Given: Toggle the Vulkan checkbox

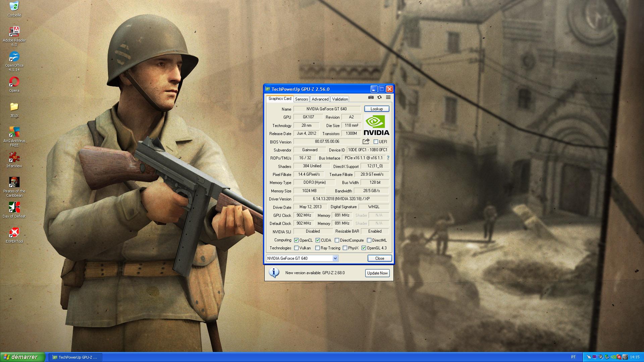Looking at the screenshot, I should click(x=297, y=248).
